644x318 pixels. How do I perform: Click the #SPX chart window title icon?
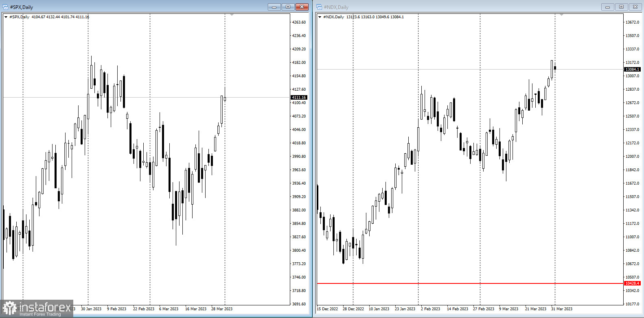click(x=5, y=7)
